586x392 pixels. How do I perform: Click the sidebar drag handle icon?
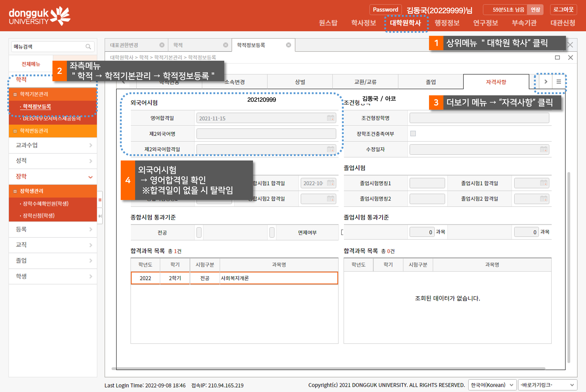[x=100, y=200]
